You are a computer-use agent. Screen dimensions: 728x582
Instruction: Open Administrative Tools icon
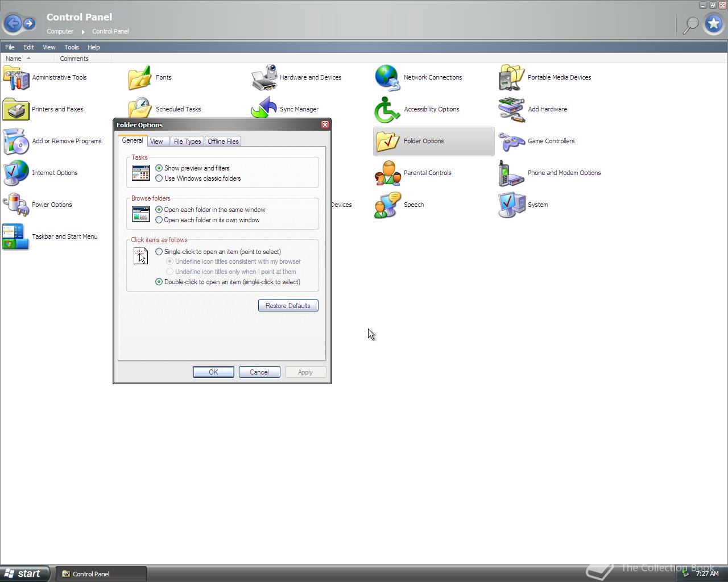[x=16, y=78]
